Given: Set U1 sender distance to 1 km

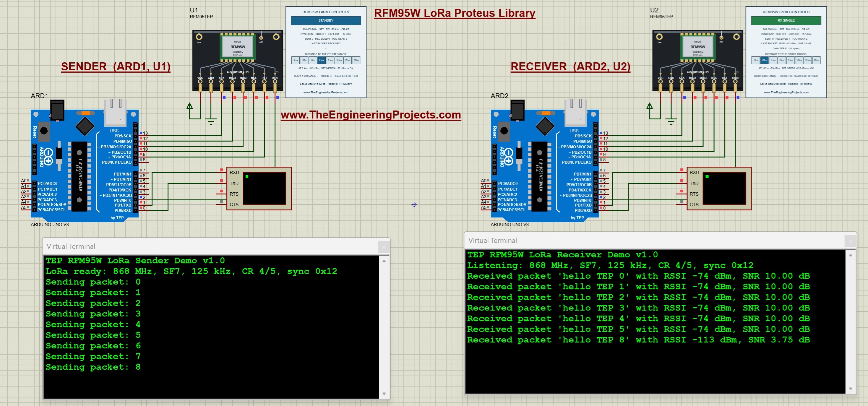Looking at the screenshot, I should 313,60.
